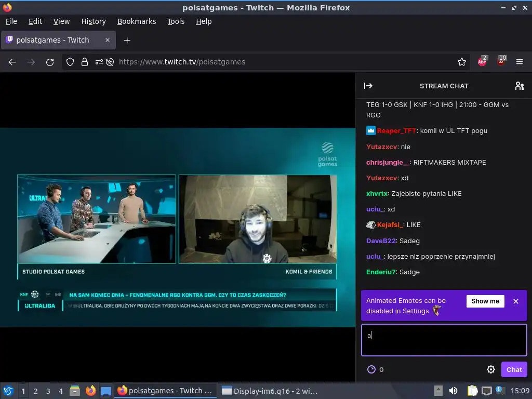Image resolution: width=532 pixels, height=399 pixels.
Task: Click uciu_ username on 'lepsze' message
Action: 375,257
